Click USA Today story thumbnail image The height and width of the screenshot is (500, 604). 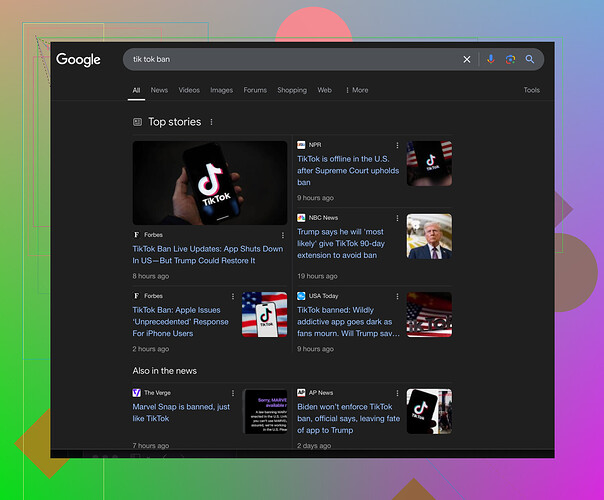pos(429,315)
